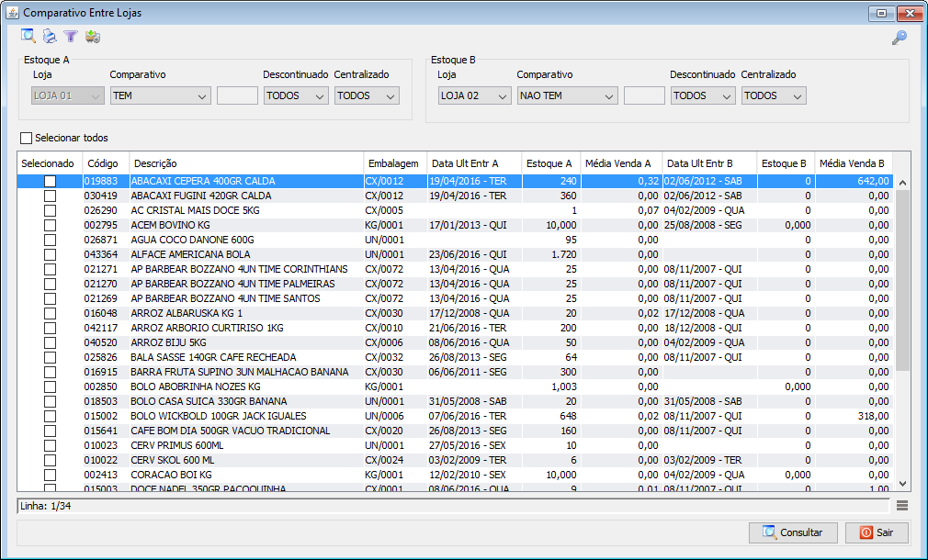Select ARROZ ALBARUSKA KG 1 row
The width and height of the screenshot is (928, 560).
pos(455,313)
